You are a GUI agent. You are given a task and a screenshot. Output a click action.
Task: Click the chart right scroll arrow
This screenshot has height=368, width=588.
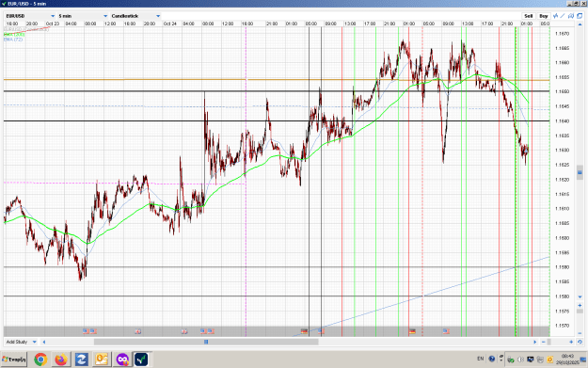tap(535, 342)
